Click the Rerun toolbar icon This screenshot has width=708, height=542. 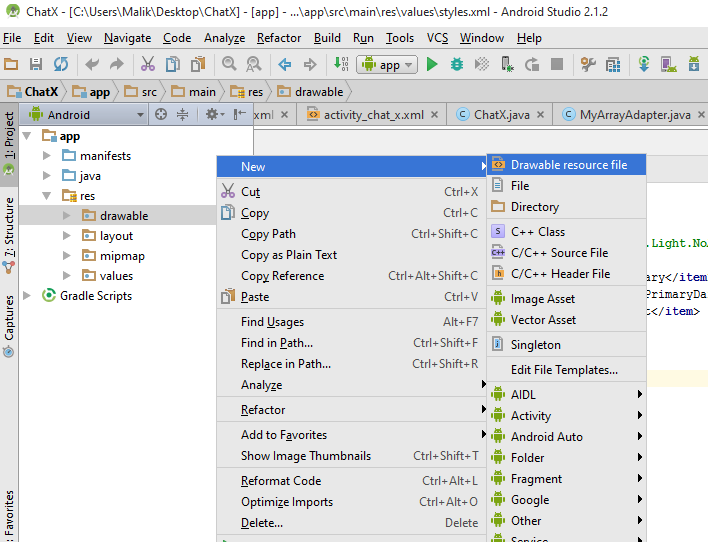click(x=532, y=65)
